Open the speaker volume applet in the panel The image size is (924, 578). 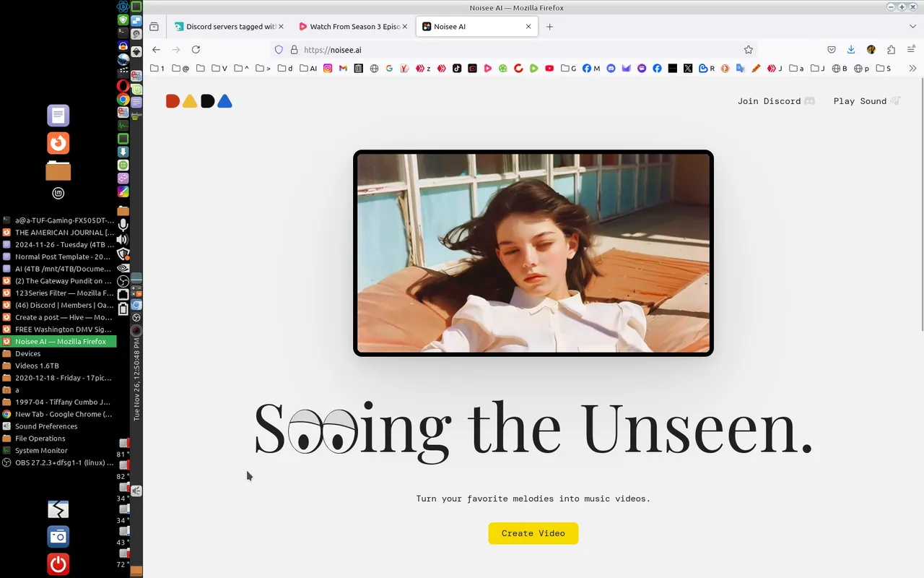point(123,240)
